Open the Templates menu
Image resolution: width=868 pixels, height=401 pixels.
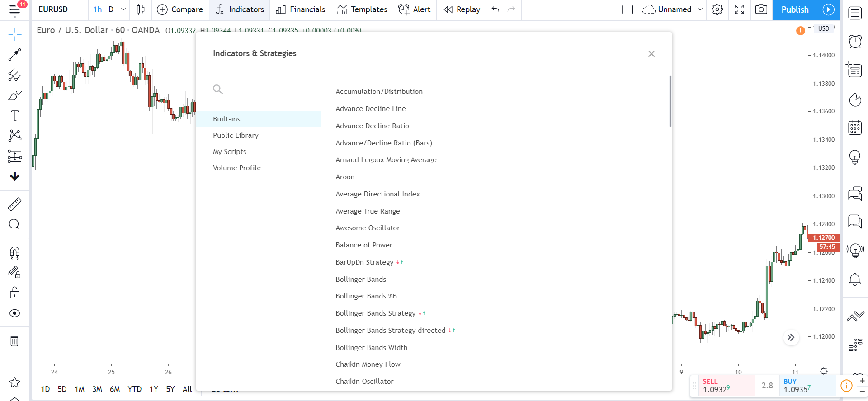362,9
